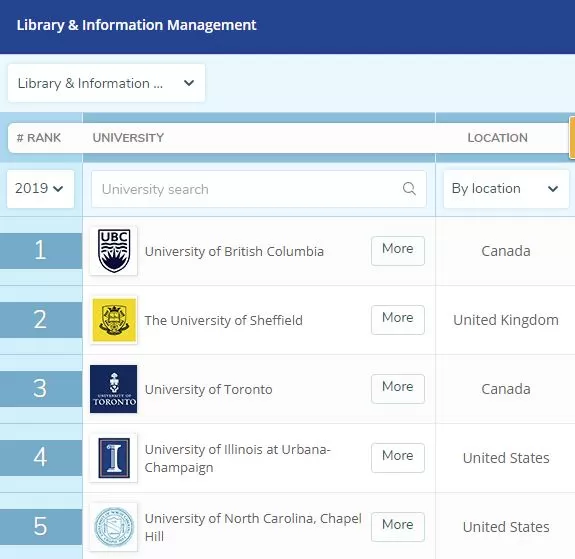
Task: Click More for Illinois at Urbana-Champaign
Action: click(x=398, y=457)
